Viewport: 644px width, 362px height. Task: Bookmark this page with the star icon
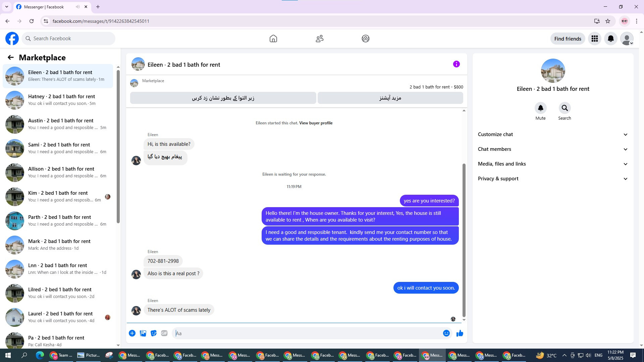point(608,21)
